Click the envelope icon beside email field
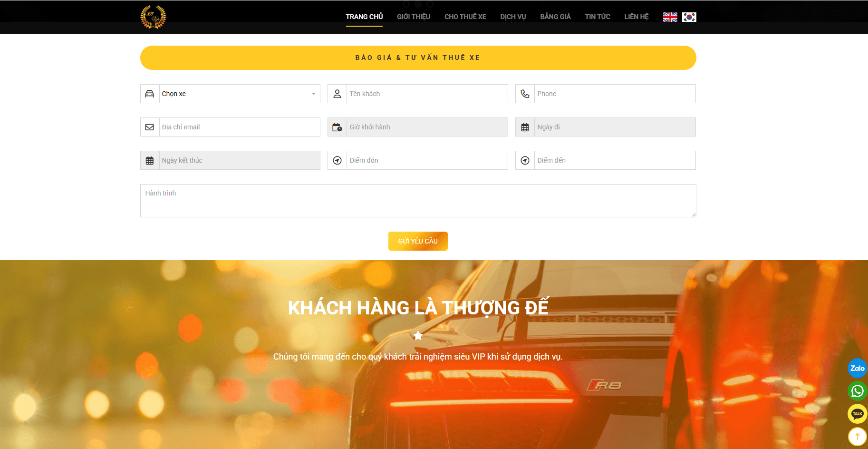 (150, 127)
